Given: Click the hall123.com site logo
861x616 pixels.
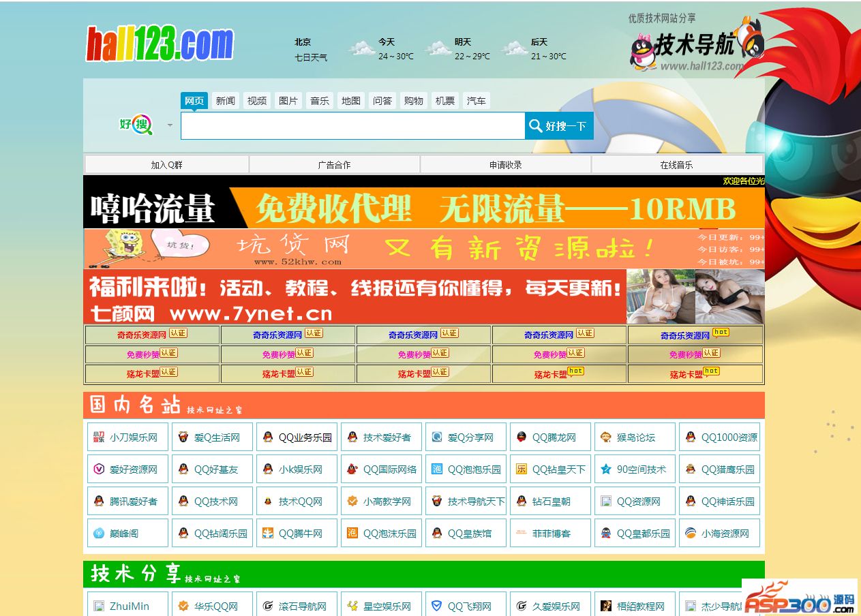Looking at the screenshot, I should point(160,44).
